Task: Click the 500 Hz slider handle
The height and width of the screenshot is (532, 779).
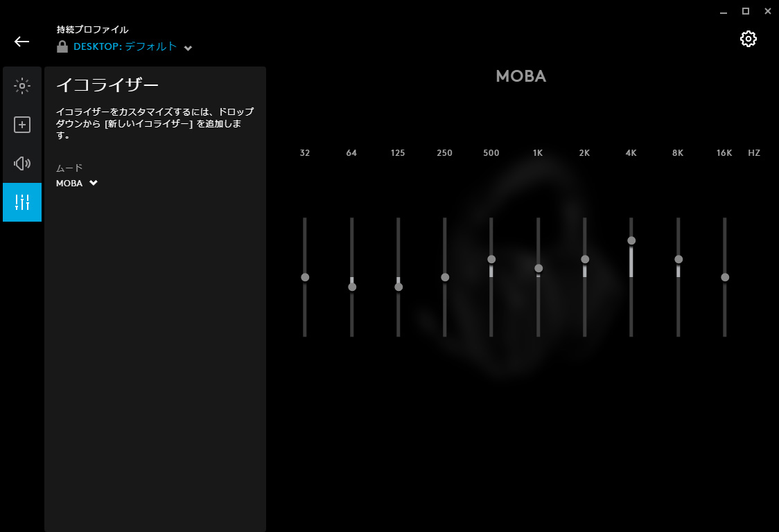Action: [491, 259]
